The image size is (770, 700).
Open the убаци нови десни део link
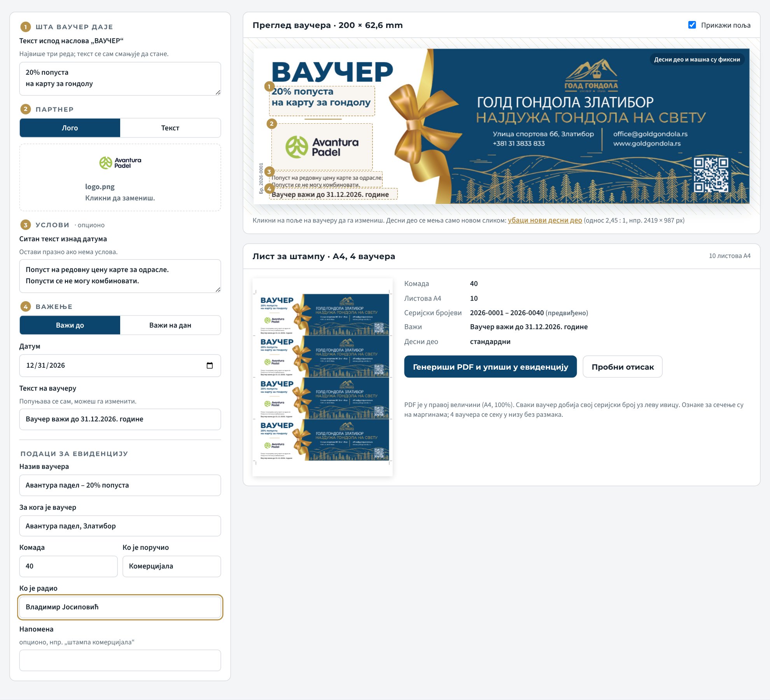[545, 220]
